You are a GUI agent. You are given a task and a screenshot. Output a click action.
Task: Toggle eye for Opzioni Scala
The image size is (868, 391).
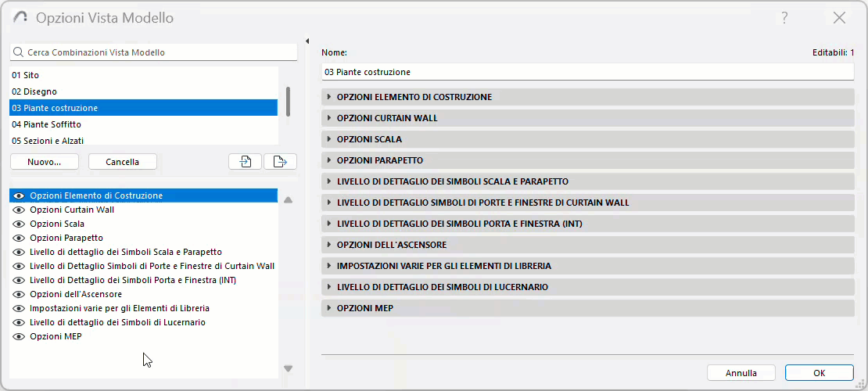pos(20,224)
